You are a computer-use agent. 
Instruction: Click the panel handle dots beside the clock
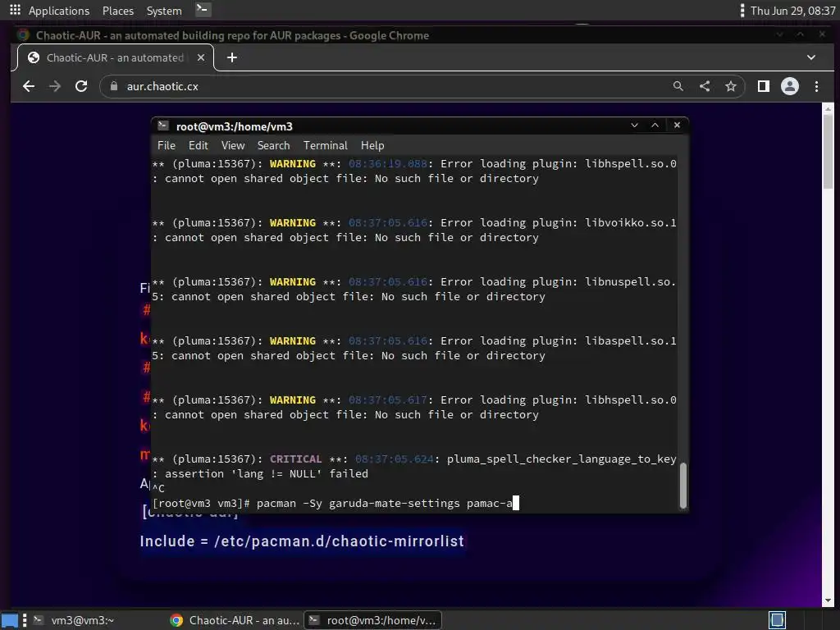tap(742, 10)
